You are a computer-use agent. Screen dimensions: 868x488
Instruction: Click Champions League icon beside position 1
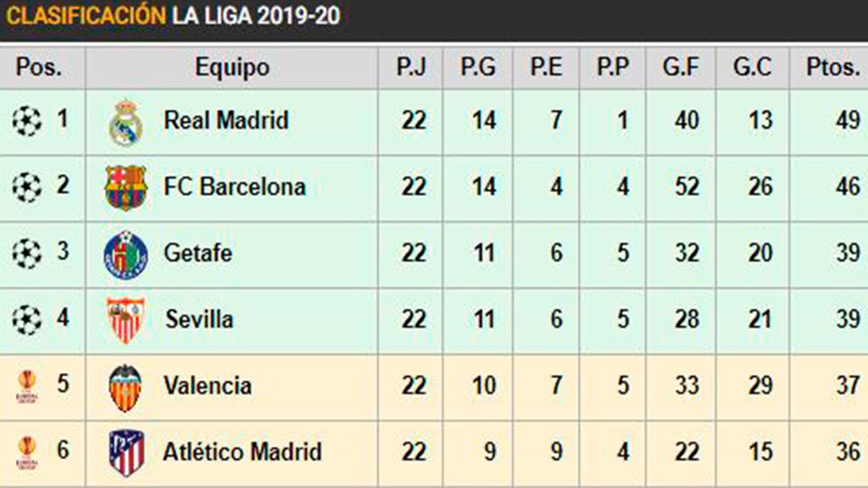point(27,120)
